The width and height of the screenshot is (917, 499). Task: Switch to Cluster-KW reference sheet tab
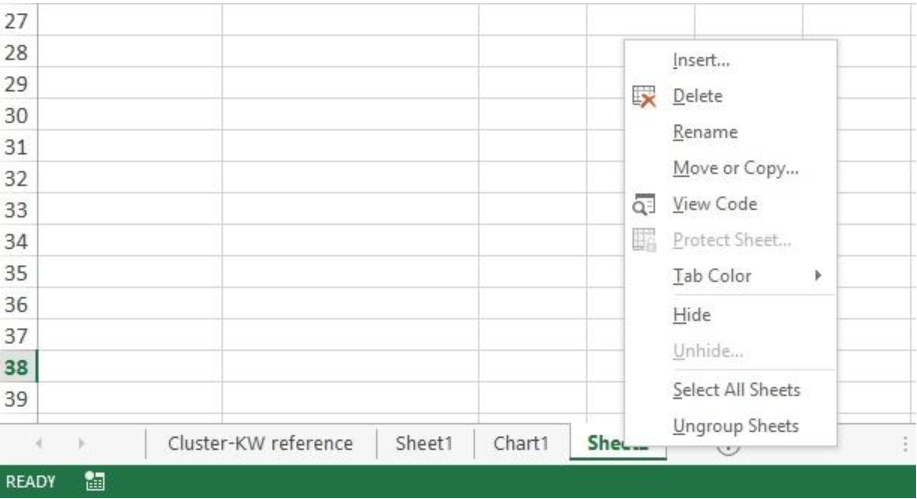coord(260,443)
